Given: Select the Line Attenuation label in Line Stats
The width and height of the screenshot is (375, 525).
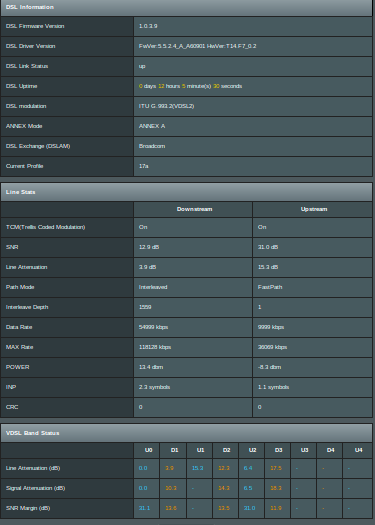Looking at the screenshot, I should click(26, 267).
